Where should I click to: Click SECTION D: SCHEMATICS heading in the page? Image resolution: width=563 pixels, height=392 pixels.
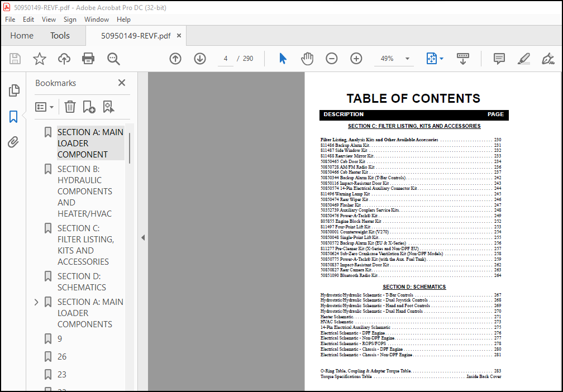pos(414,287)
